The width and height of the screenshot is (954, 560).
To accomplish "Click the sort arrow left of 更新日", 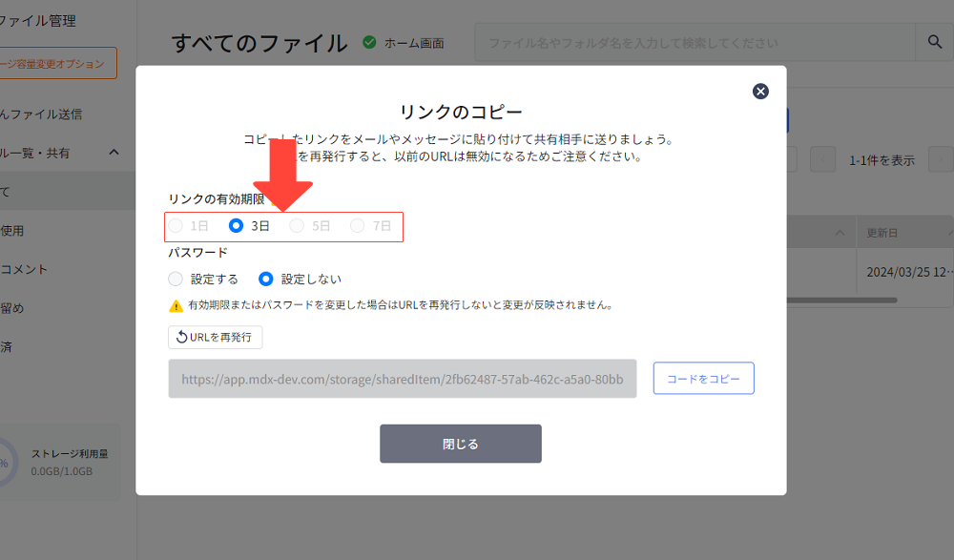I will click(840, 233).
